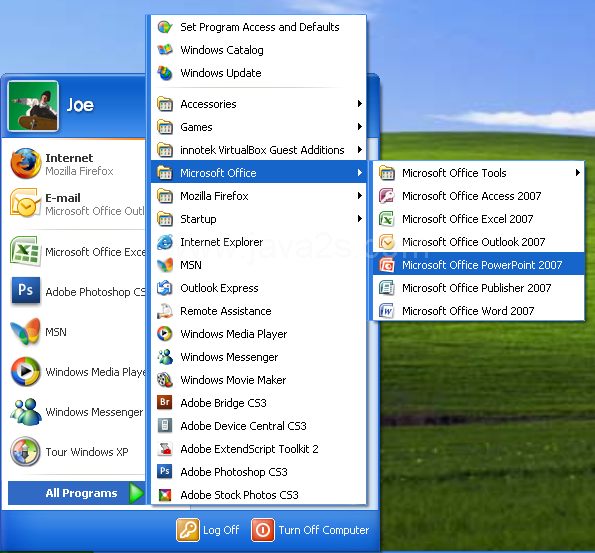Screen dimensions: 595x553
Task: Click the Windows Media Player icon in All Programs
Action: (165, 334)
